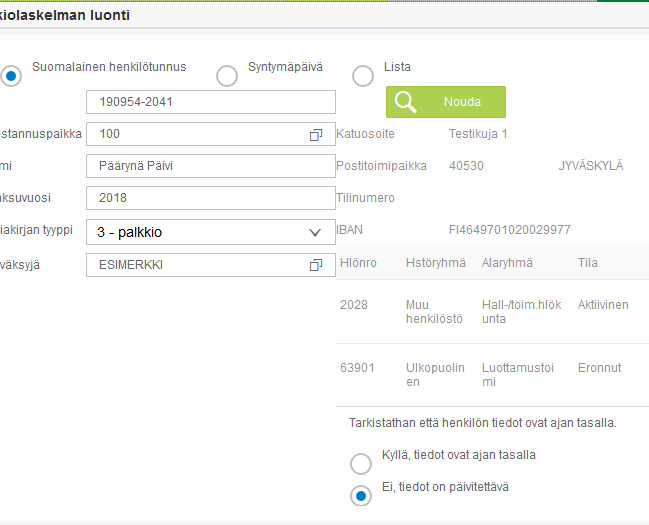Click chevron arrow of palkkio dropdown
Image resolution: width=649 pixels, height=525 pixels.
pyautogui.click(x=315, y=233)
